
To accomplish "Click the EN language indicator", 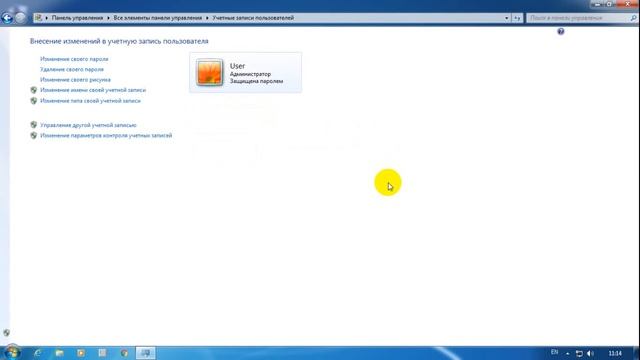I will pos(554,352).
